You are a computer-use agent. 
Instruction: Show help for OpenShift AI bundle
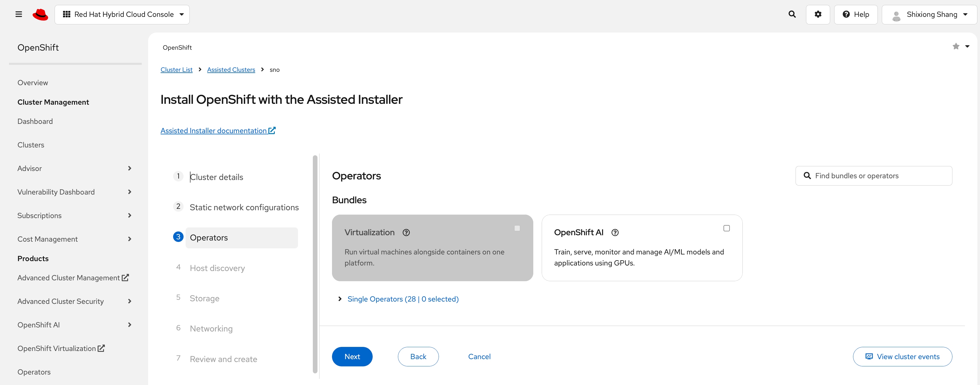click(615, 233)
